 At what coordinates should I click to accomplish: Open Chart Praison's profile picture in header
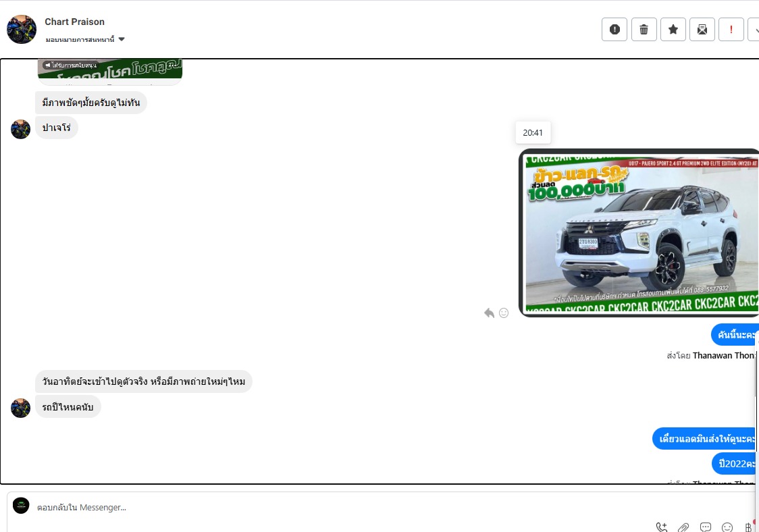point(22,30)
